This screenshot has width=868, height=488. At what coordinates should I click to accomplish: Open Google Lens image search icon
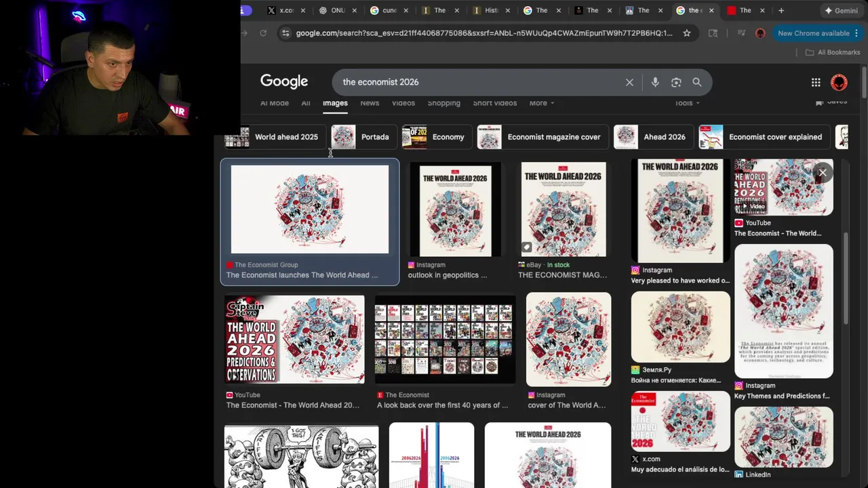(676, 82)
